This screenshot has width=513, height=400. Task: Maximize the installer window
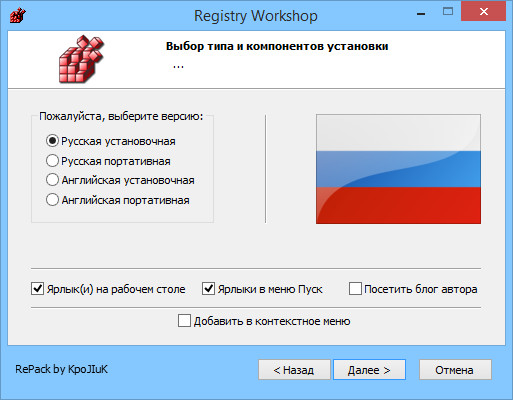click(448, 12)
